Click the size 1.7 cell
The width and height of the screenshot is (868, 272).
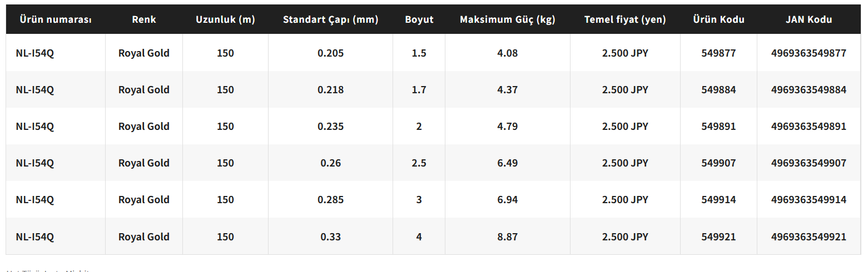tap(419, 90)
